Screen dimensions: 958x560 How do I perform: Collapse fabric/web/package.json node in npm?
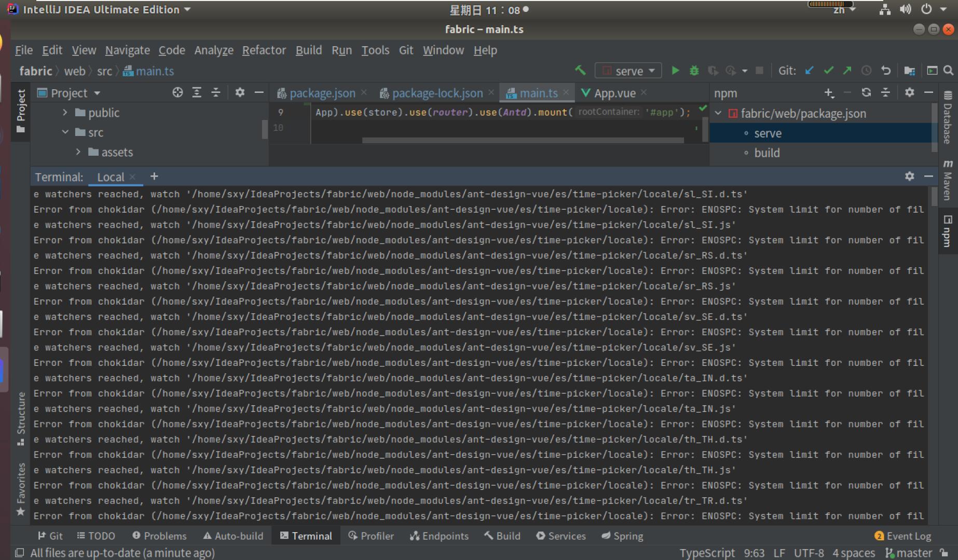pos(718,113)
